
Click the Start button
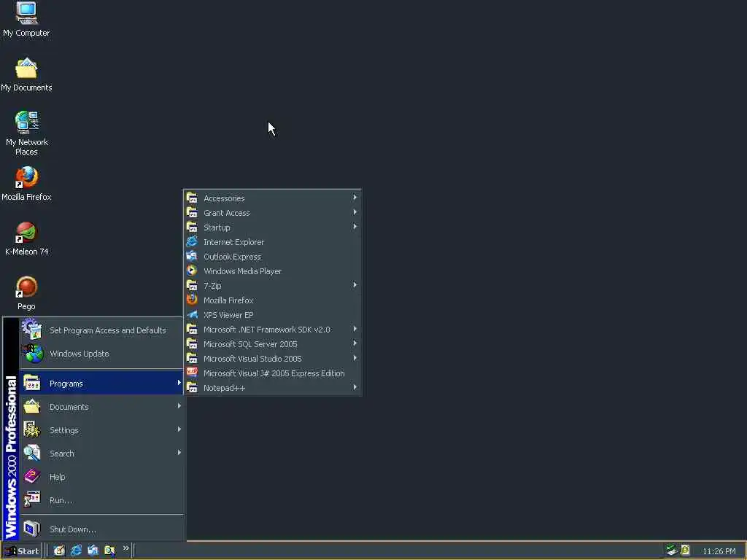tap(22, 551)
